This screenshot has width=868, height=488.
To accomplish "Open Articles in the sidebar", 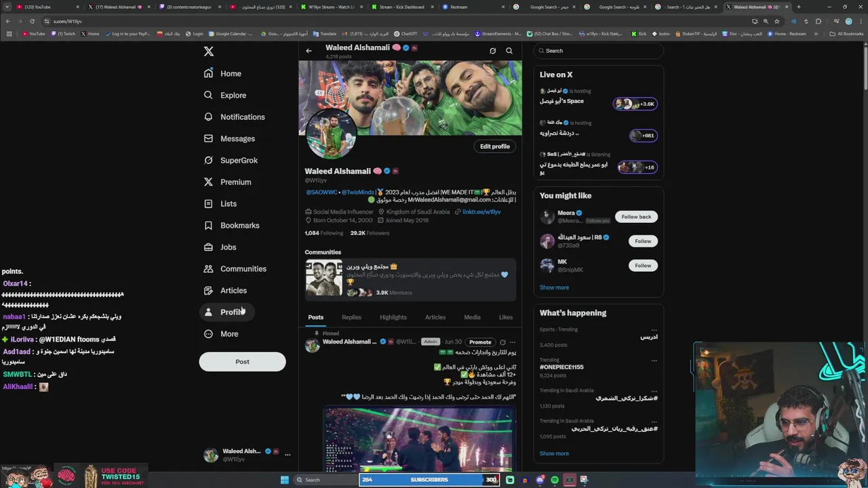I will click(x=225, y=290).
